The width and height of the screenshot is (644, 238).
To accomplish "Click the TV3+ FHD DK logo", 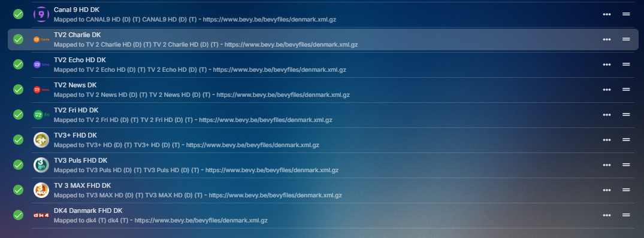I will pos(41,140).
